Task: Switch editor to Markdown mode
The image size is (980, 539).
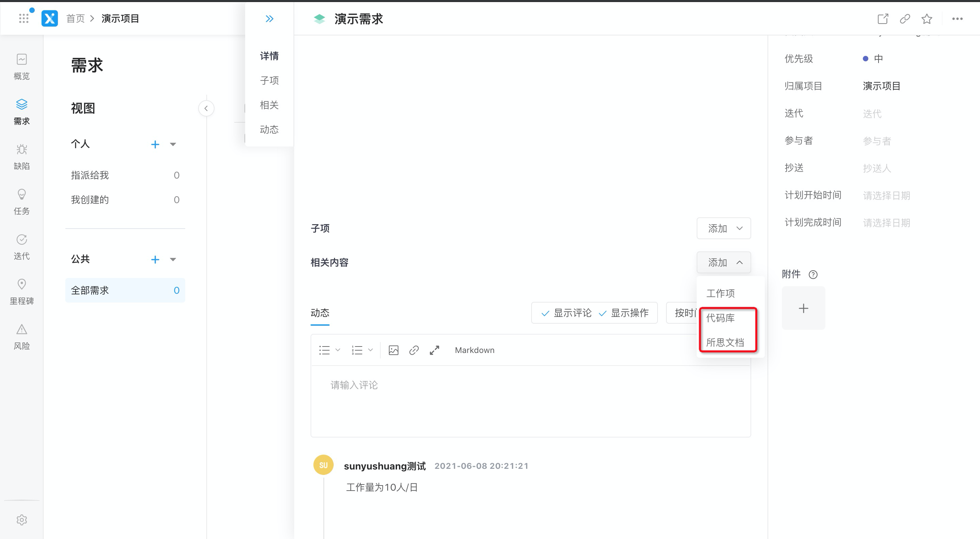Action: click(x=474, y=350)
